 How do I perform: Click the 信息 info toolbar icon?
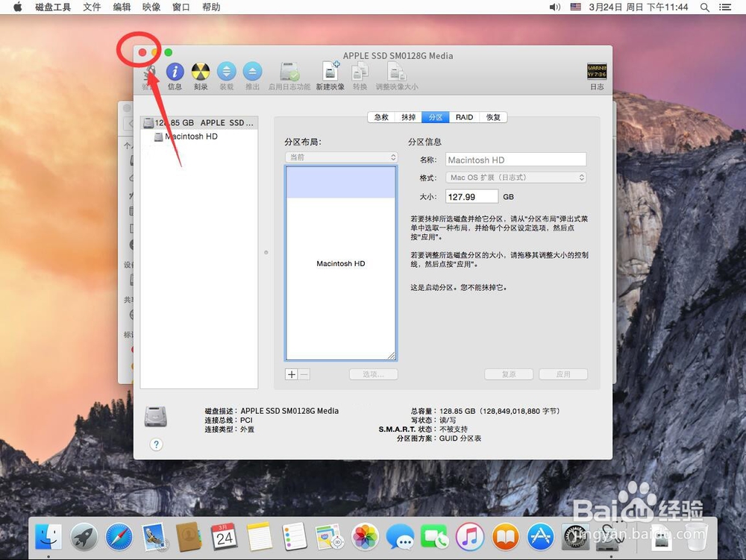click(x=175, y=72)
